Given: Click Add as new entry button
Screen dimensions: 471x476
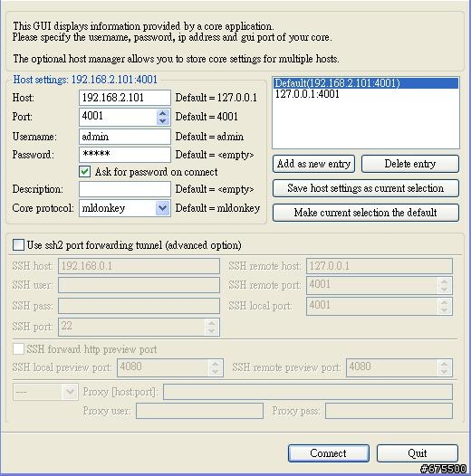Looking at the screenshot, I should click(313, 164).
